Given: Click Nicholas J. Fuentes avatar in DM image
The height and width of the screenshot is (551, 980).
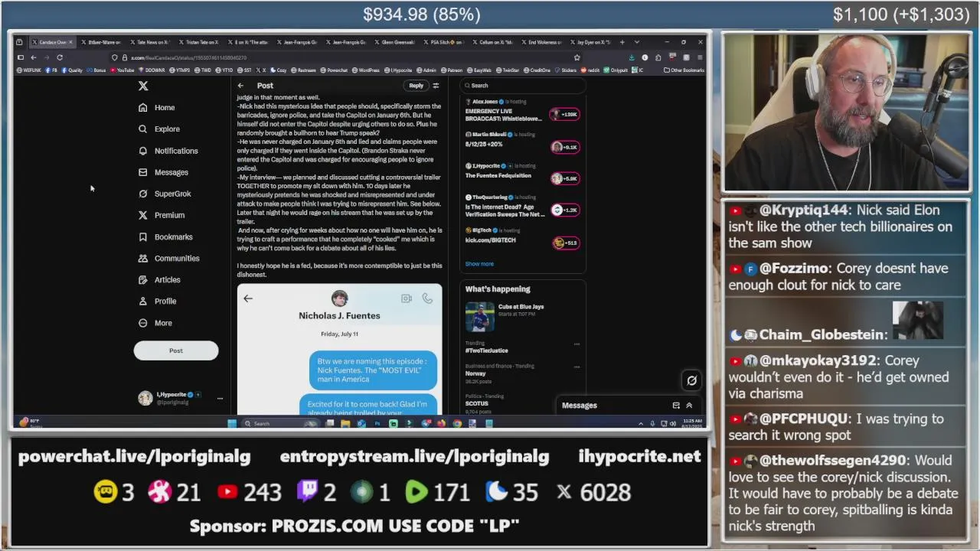Looking at the screenshot, I should click(339, 298).
